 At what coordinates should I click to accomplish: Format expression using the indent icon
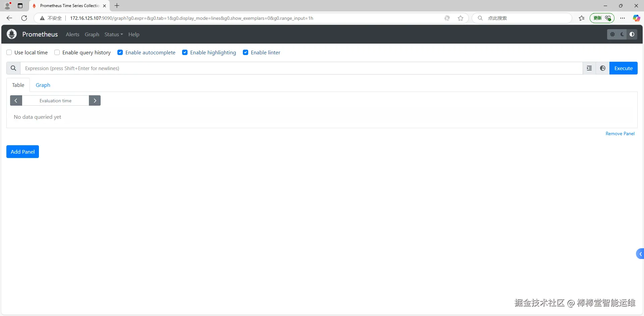pos(589,68)
